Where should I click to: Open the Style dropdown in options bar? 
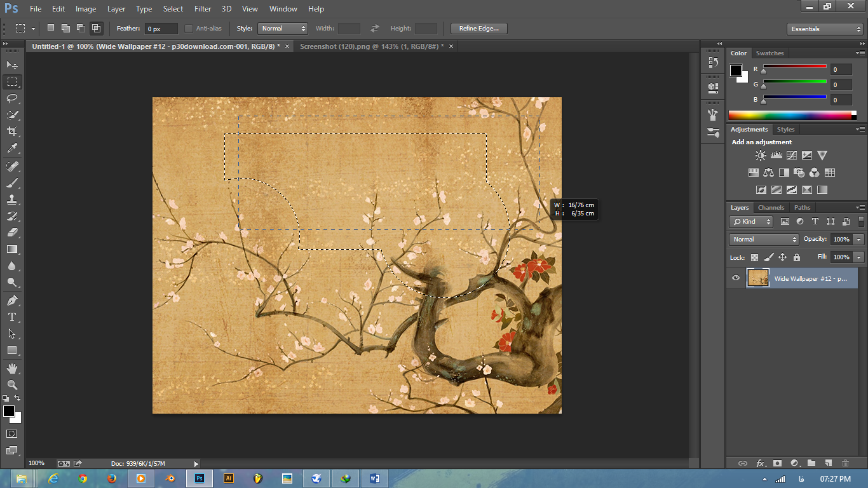(x=283, y=29)
